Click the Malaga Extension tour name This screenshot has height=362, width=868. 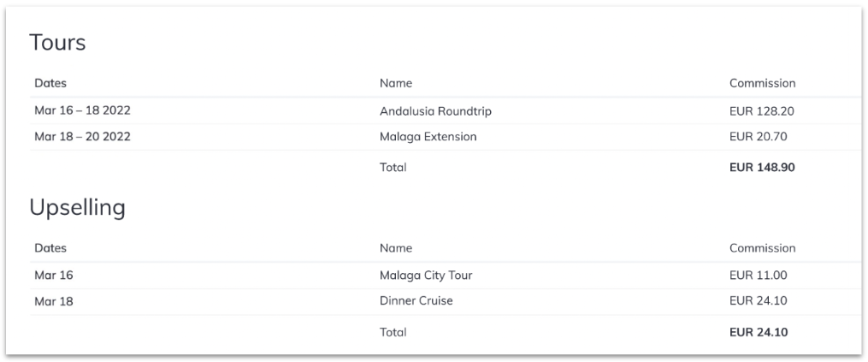point(428,137)
